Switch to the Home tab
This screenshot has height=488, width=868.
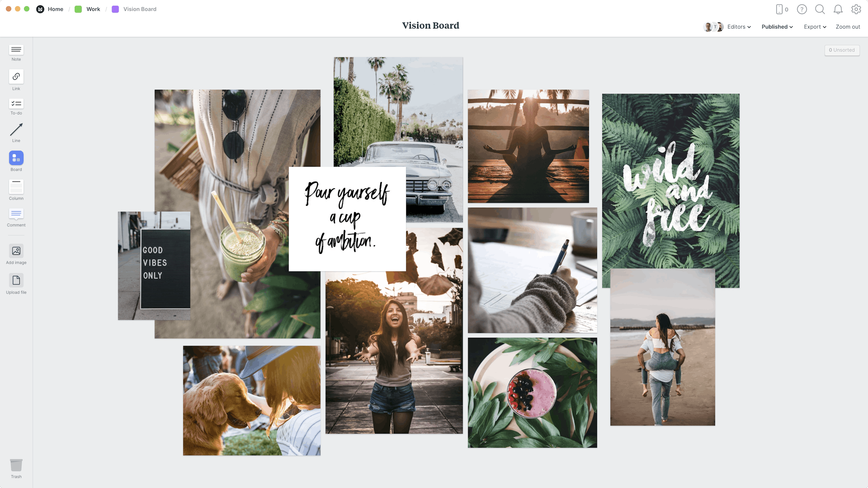[x=56, y=9]
